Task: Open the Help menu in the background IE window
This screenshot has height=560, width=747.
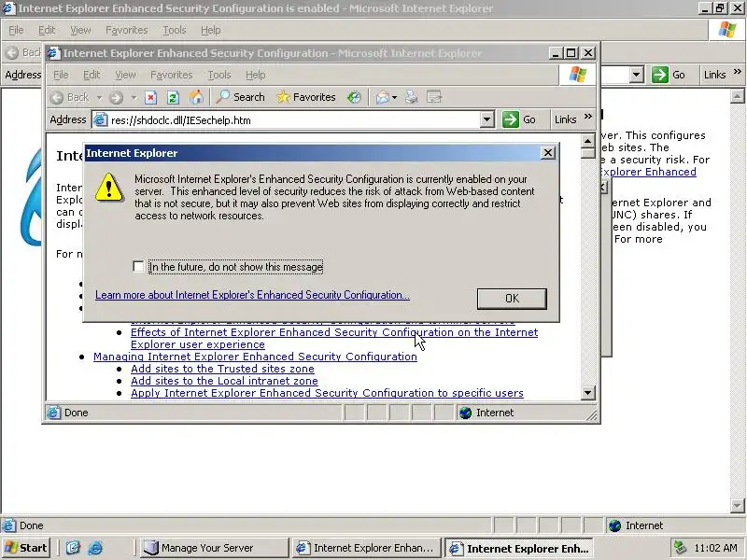Action: (x=210, y=30)
